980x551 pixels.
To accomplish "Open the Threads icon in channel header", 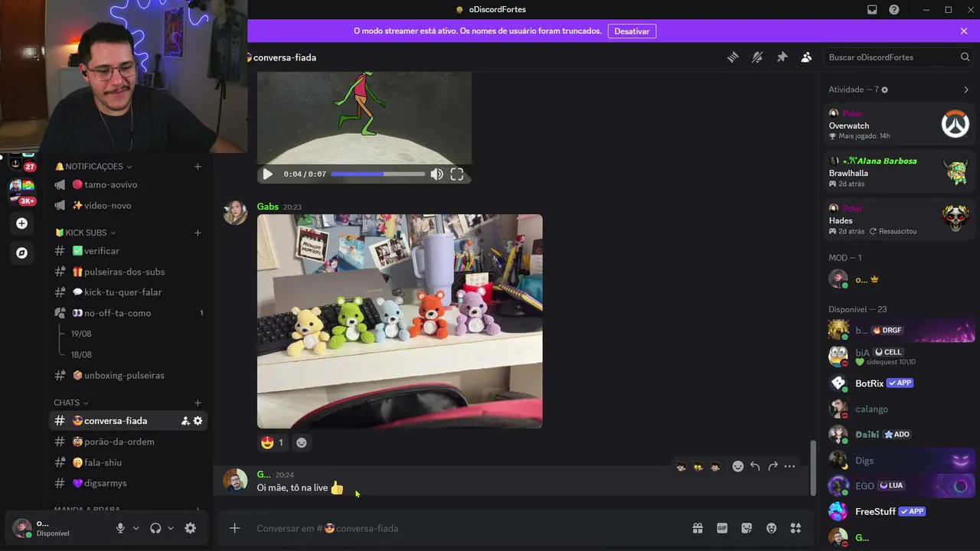I will coord(733,57).
